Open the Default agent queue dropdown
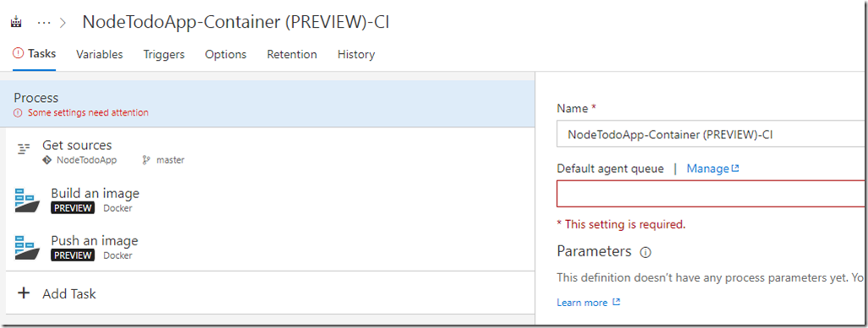This screenshot has width=868, height=328. point(712,194)
